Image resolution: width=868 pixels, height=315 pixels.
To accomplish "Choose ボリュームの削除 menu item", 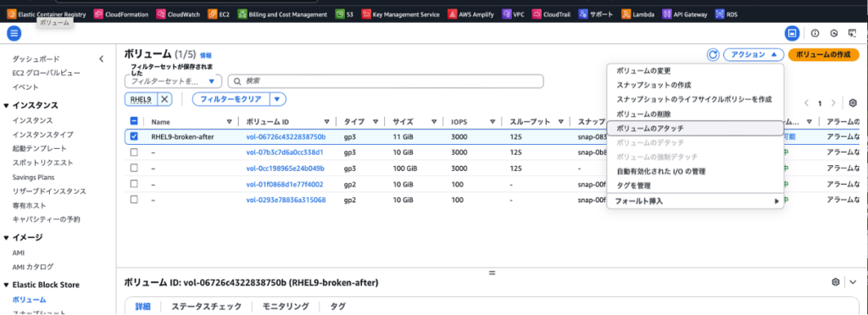I will pos(695,113).
